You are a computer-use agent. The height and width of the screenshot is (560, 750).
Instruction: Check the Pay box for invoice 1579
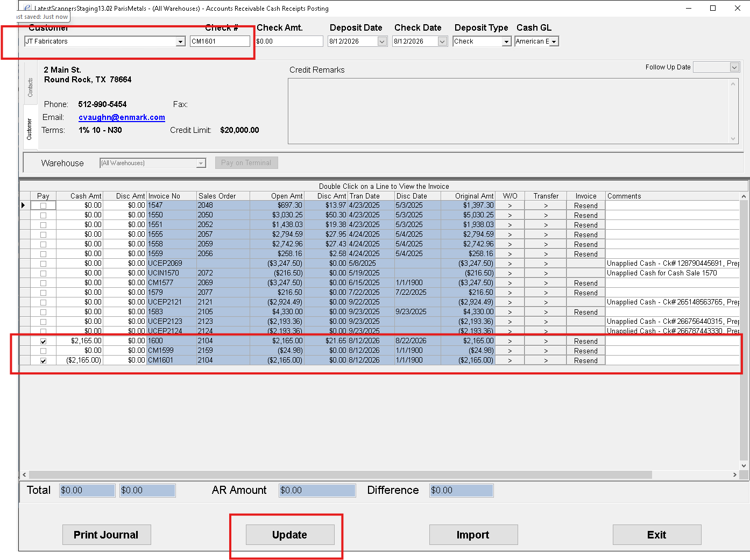click(43, 293)
